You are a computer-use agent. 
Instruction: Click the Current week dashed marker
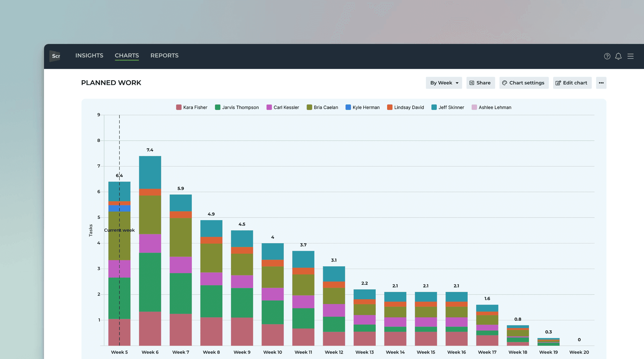pos(119,230)
